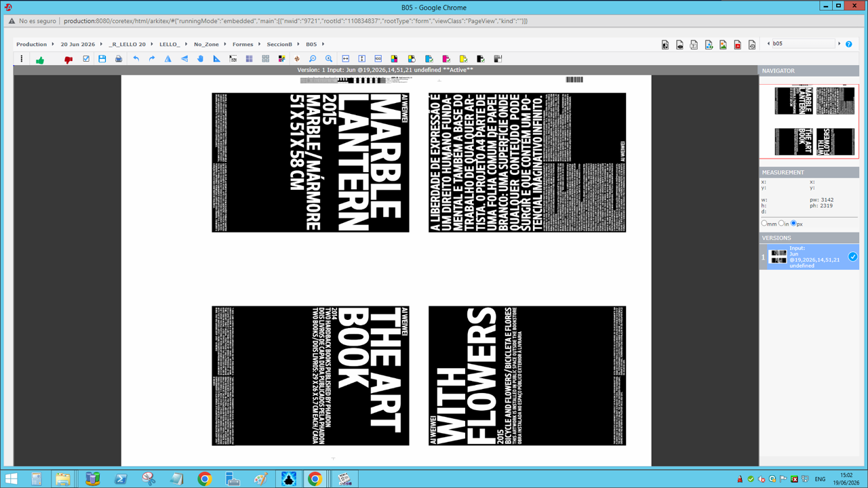Select the blue triangle ruler measure tool
868x488 pixels.
217,59
